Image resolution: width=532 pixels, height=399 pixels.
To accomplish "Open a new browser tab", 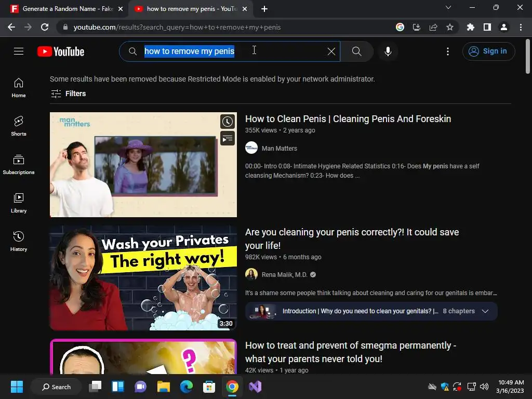I will (264, 9).
